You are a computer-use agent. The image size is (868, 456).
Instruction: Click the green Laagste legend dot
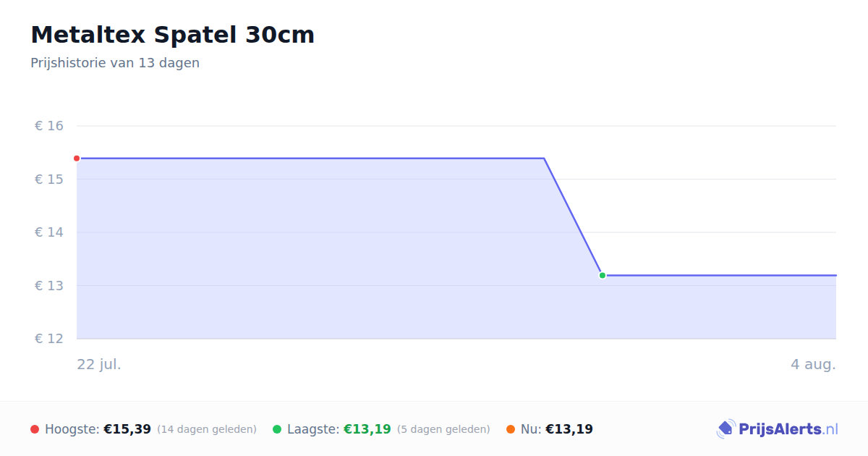click(277, 429)
